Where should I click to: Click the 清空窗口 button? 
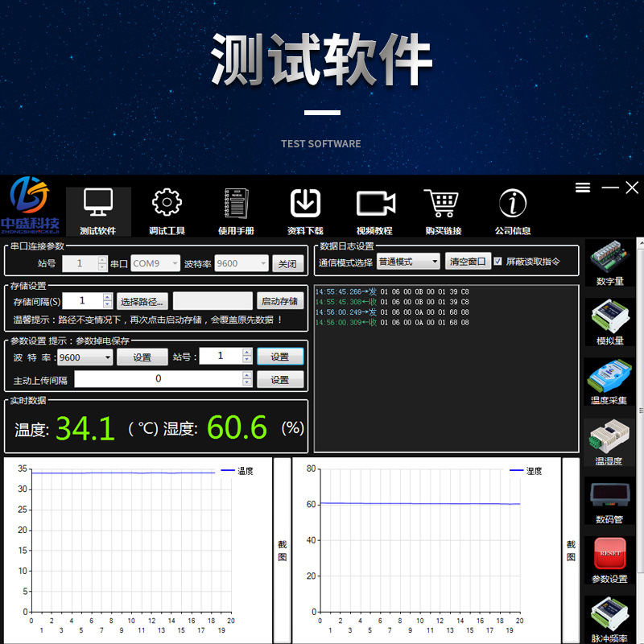point(468,261)
